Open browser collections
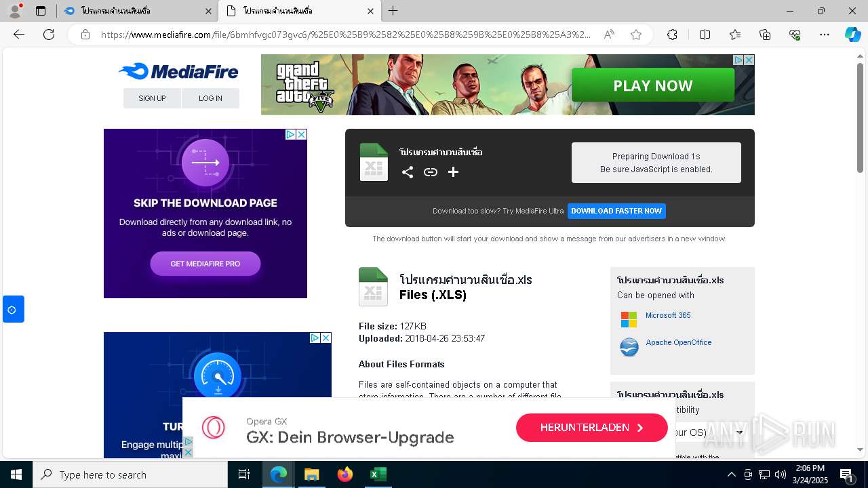 [x=765, y=35]
